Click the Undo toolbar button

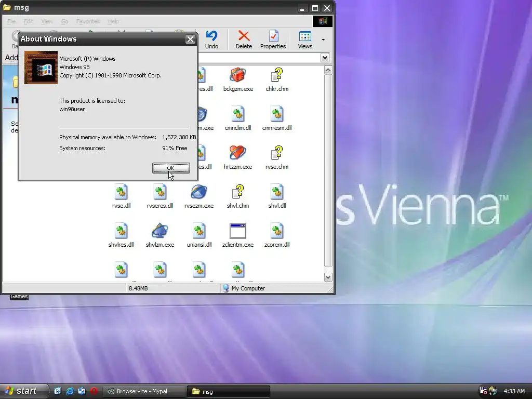coord(212,39)
